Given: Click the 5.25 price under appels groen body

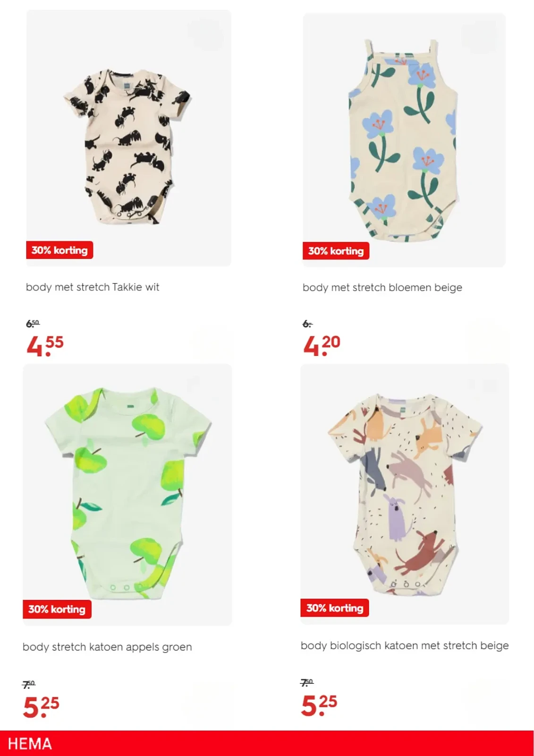Looking at the screenshot, I should click(x=41, y=706).
